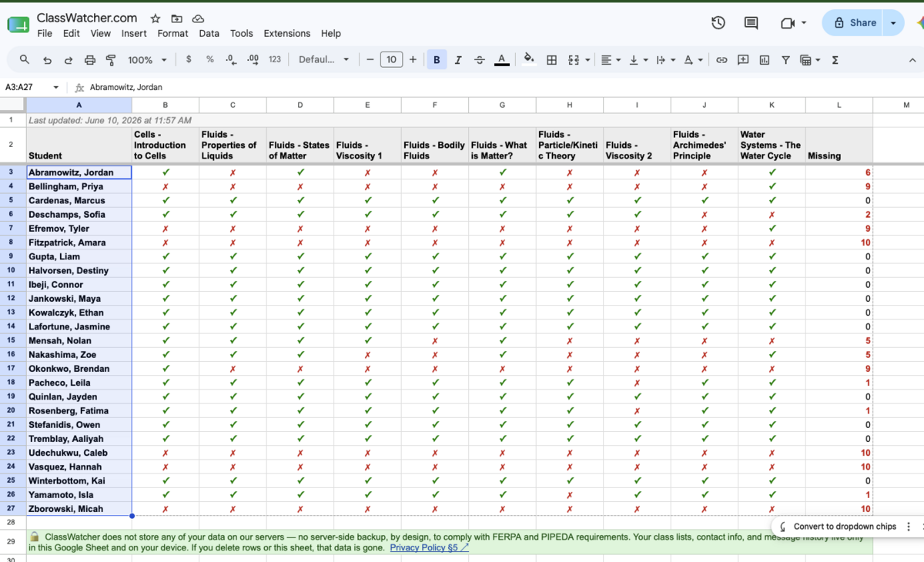Create a filter
Screen dimensions: 924x562
coord(785,59)
